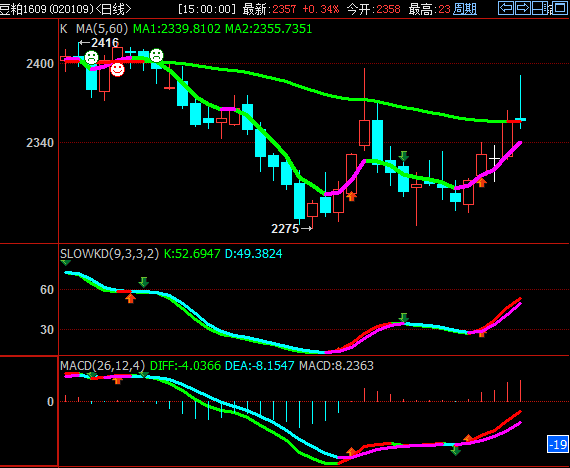Click the orange up arrow in SLOWKD panel
Screen dimensions: 570x468
[x=131, y=298]
